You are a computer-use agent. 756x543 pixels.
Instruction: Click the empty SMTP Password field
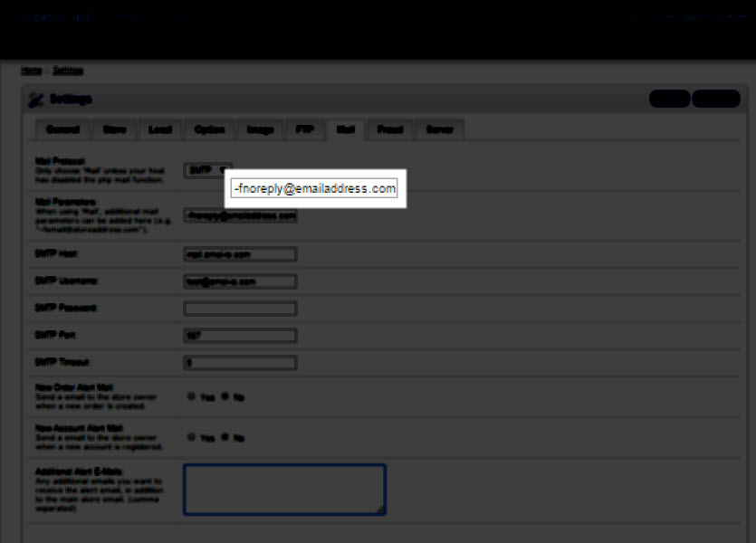(x=240, y=309)
